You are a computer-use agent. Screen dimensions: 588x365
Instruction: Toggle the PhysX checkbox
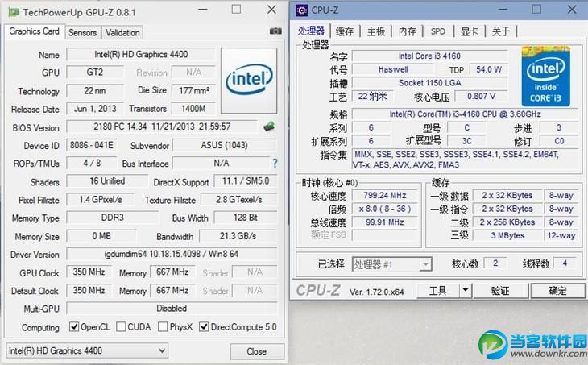point(163,327)
